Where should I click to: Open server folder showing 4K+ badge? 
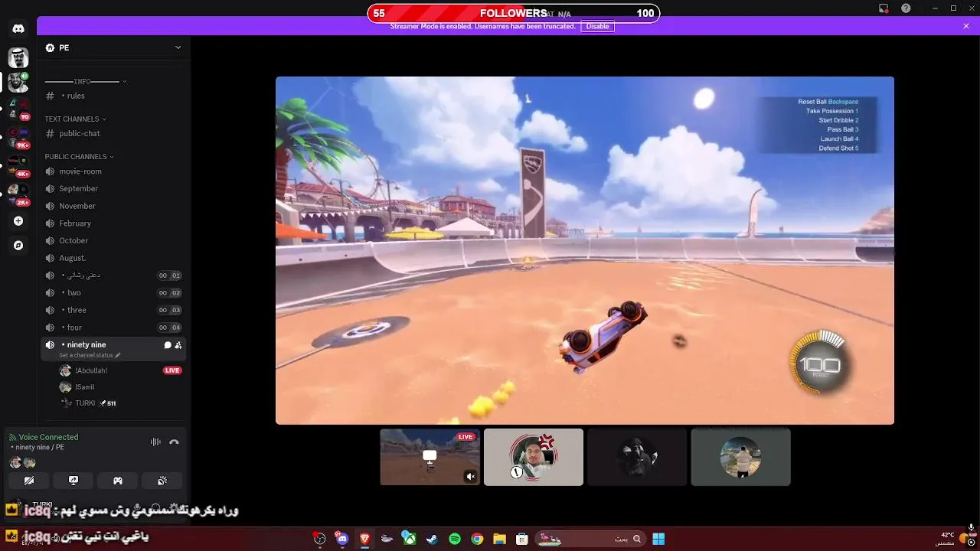18,166
